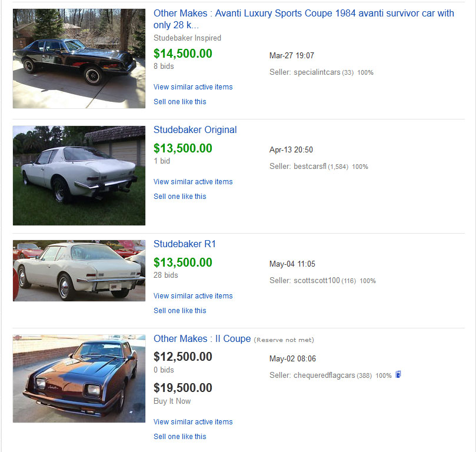This screenshot has width=476, height=452.
Task: View similar active items for Studebaker Original
Action: point(193,182)
